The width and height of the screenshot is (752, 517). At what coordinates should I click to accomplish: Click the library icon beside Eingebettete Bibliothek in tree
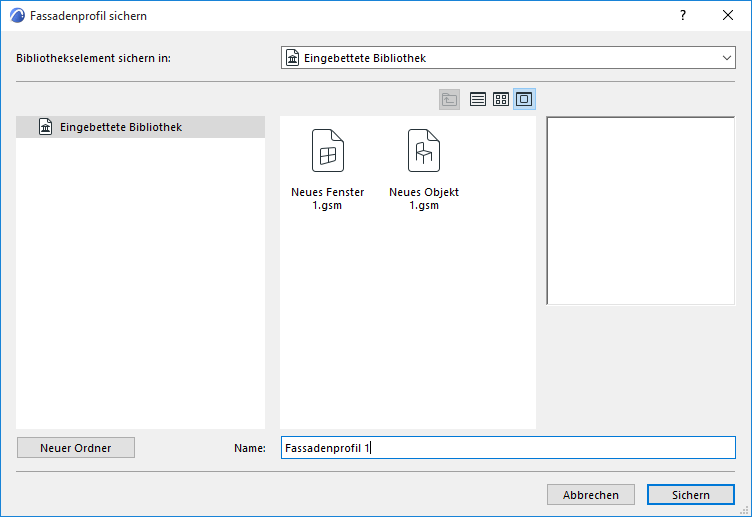[46, 127]
